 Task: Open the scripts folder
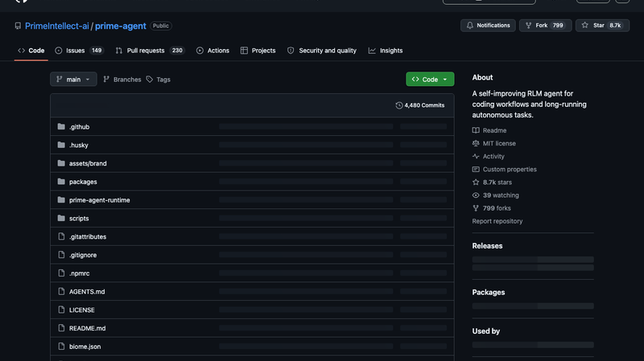coord(79,218)
